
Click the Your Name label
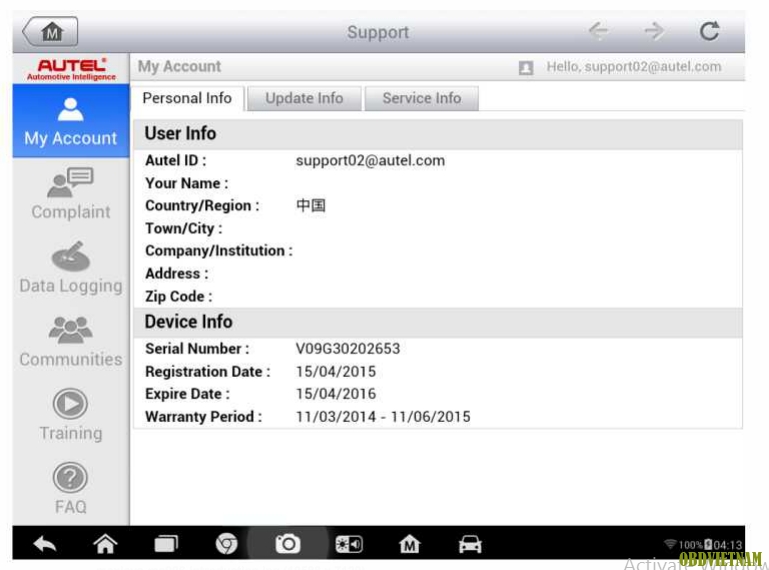pos(186,183)
